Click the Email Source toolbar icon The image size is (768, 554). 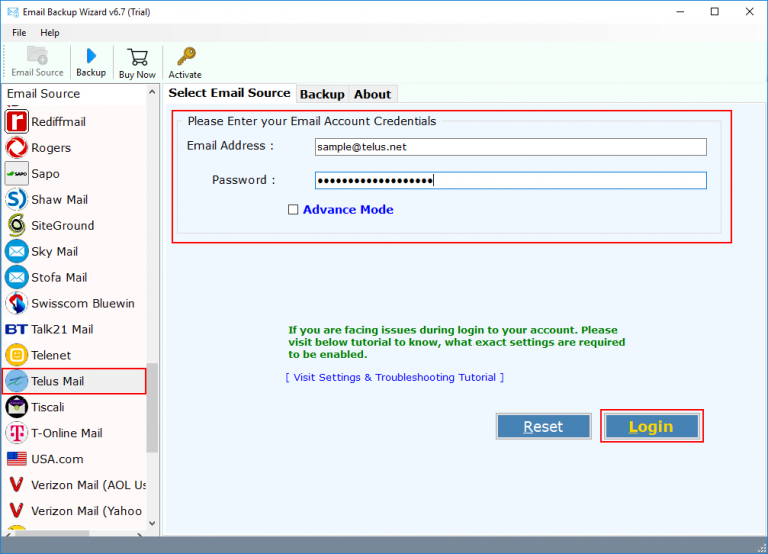(37, 55)
